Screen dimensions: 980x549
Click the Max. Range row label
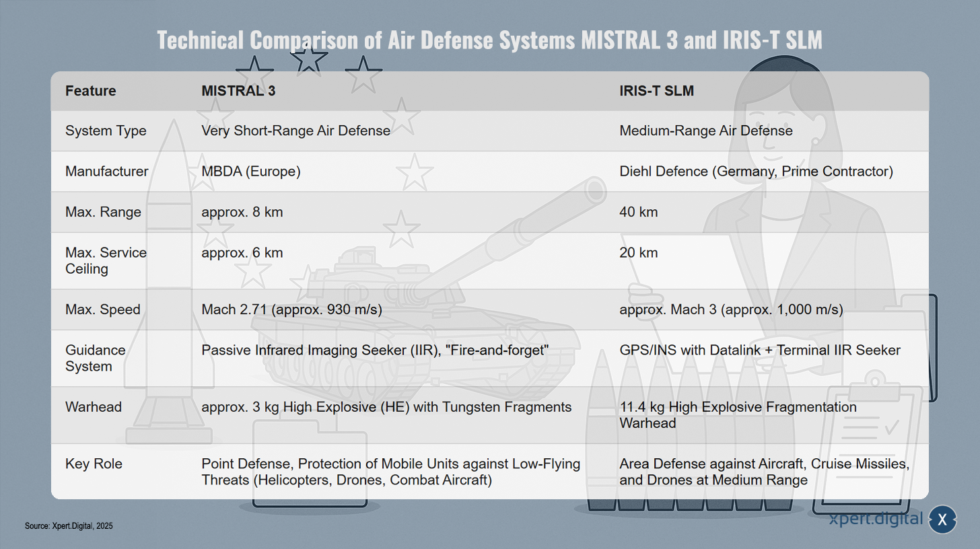pos(103,212)
